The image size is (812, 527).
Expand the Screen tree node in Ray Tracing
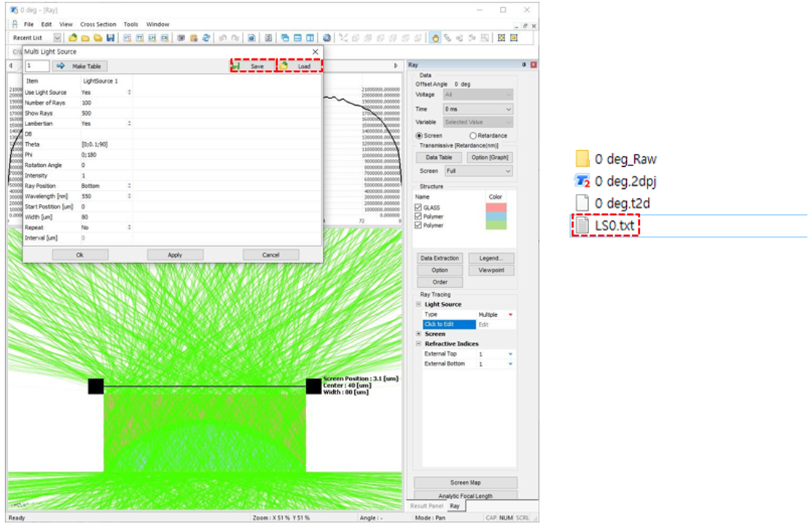(418, 334)
